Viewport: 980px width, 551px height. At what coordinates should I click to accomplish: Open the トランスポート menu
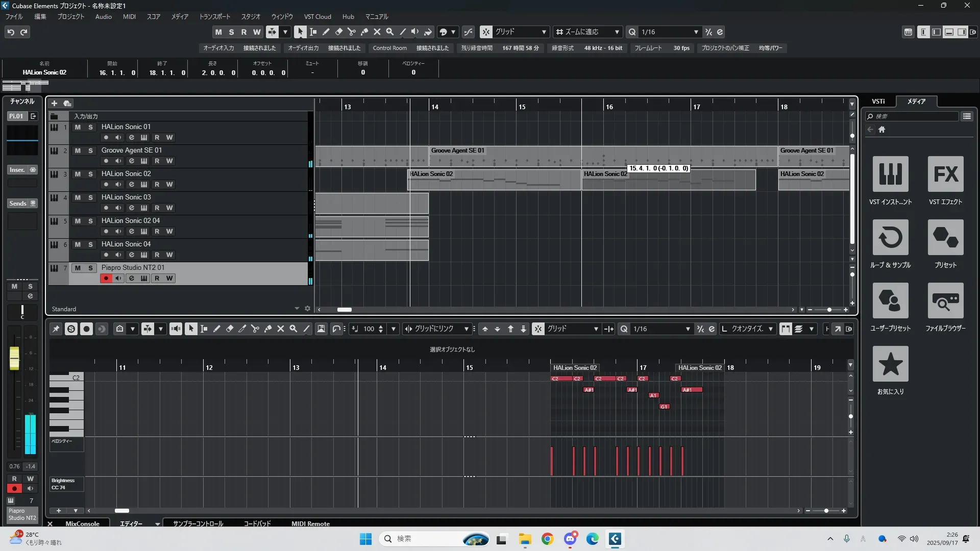click(214, 16)
